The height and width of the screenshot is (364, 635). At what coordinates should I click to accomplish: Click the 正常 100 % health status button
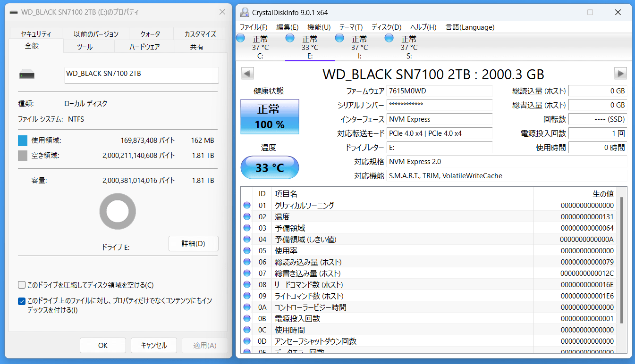[270, 116]
